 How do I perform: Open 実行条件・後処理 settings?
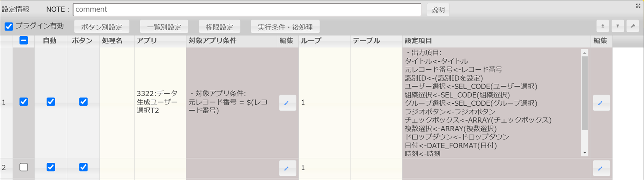point(285,27)
